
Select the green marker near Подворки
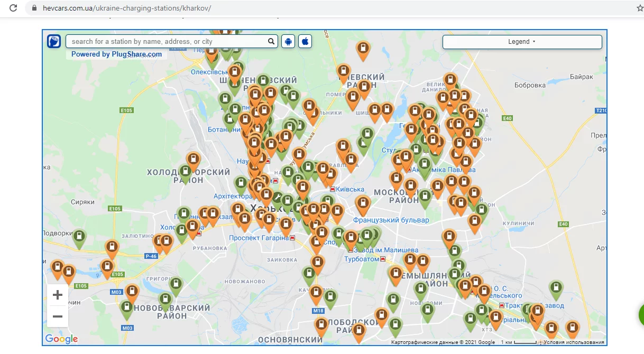click(x=79, y=237)
